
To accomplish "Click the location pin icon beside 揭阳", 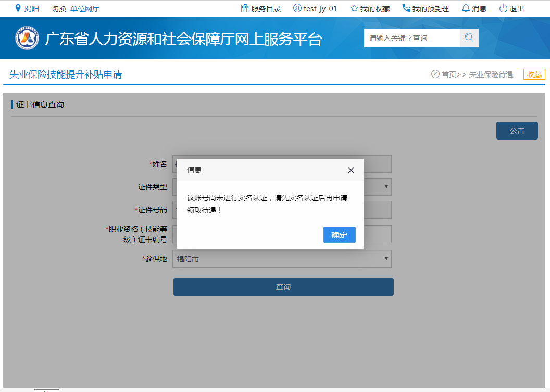I will coord(18,8).
